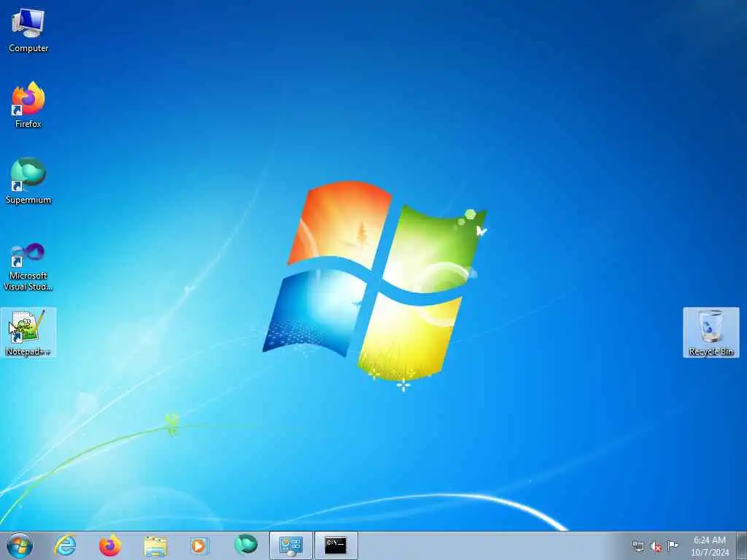Launch Firefox from the taskbar

[110, 545]
